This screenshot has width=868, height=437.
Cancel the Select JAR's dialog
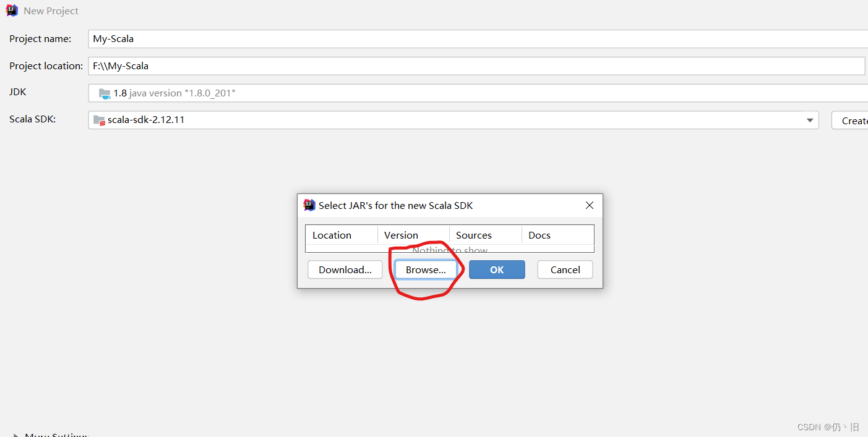565,269
